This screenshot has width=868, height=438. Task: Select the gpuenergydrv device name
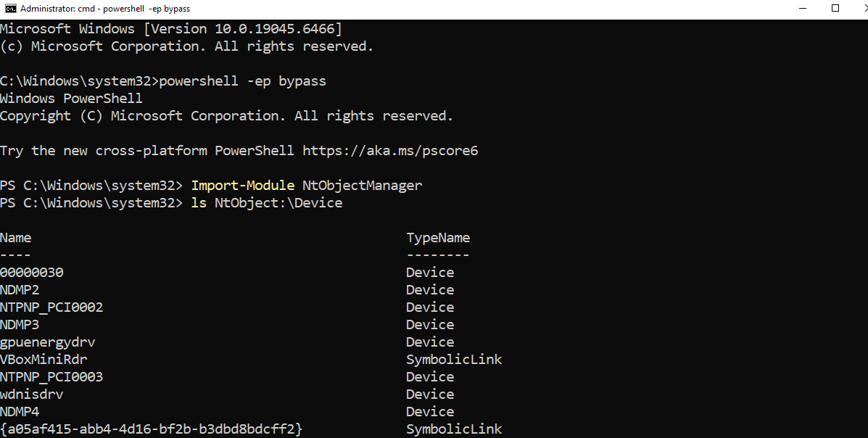point(48,342)
